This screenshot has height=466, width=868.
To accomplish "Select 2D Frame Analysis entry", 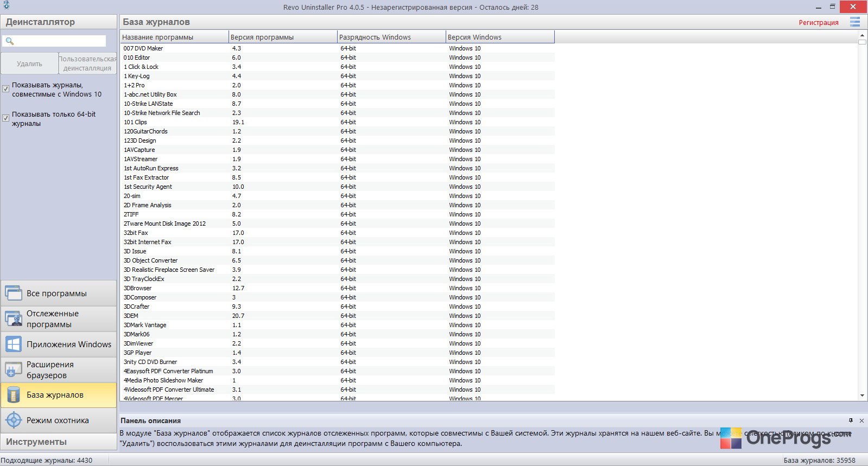I will (x=337, y=205).
